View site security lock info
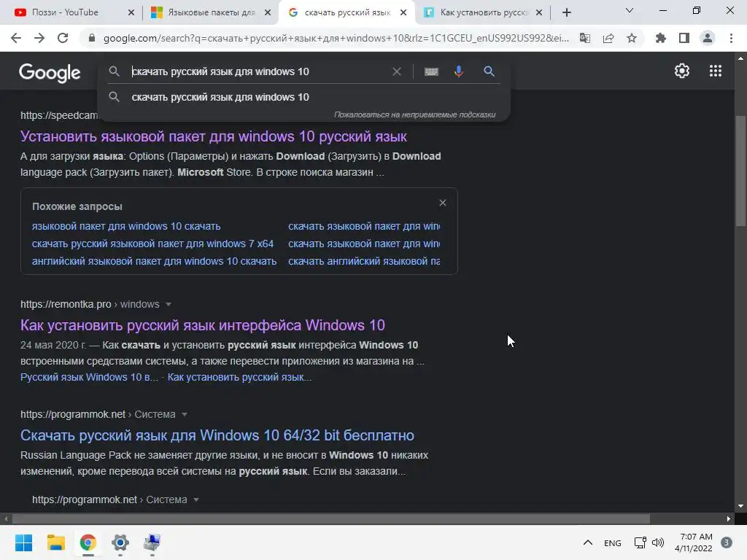 92,38
